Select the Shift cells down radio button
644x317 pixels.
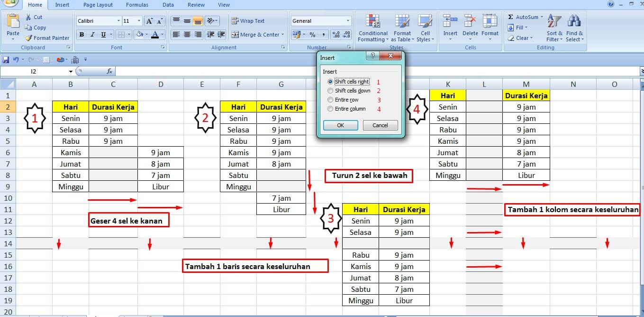330,90
